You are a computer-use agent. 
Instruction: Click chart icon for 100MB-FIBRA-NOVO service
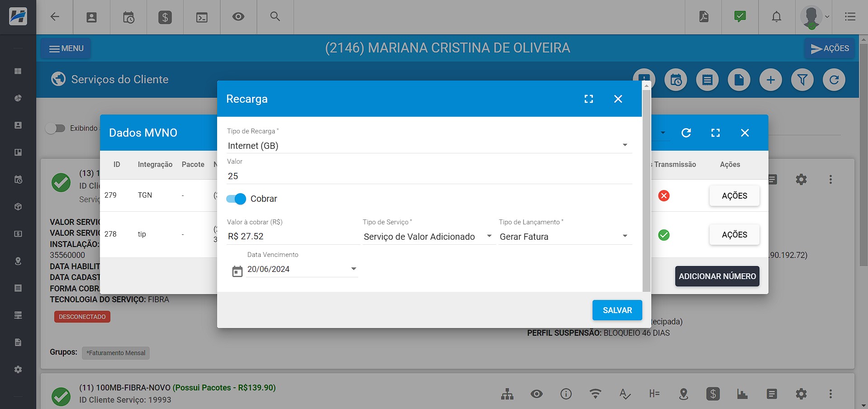742,394
